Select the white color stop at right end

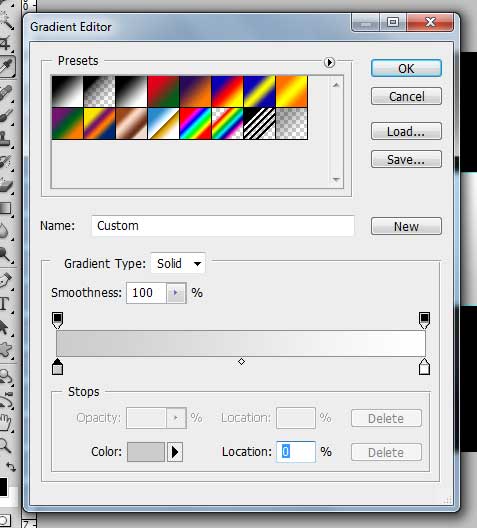coord(424,367)
